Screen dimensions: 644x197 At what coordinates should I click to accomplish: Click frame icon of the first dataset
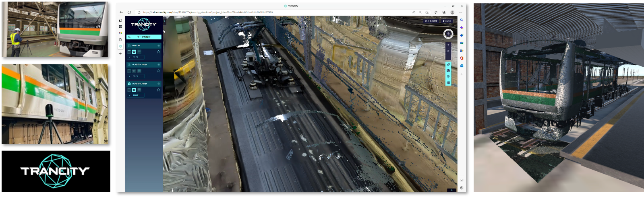coord(129,52)
